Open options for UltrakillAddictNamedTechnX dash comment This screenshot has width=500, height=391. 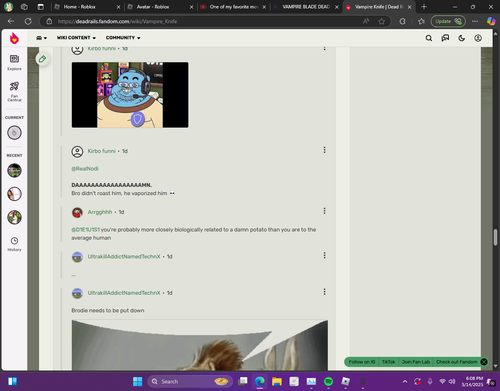click(324, 255)
